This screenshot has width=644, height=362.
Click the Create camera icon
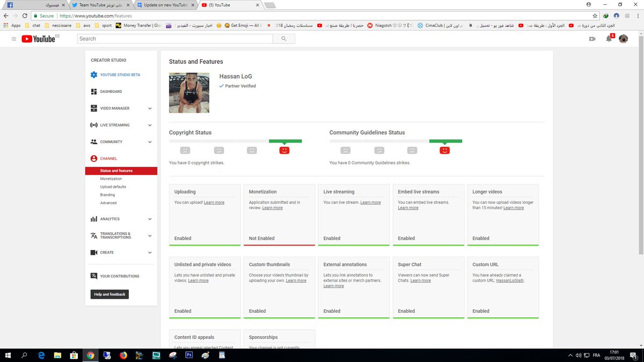tap(94, 253)
